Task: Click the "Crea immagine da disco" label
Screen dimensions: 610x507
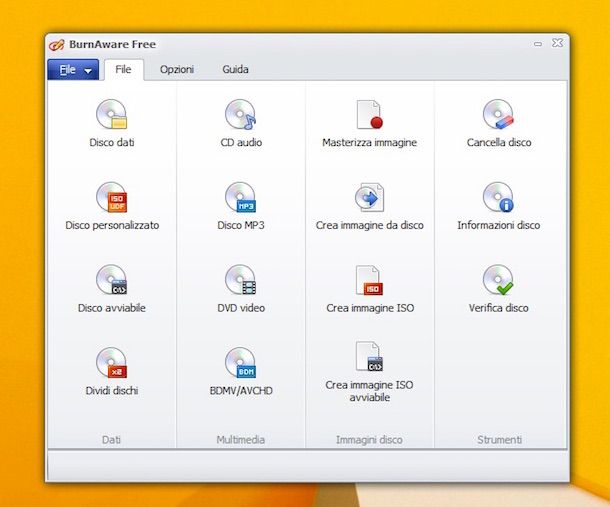Action: (370, 225)
